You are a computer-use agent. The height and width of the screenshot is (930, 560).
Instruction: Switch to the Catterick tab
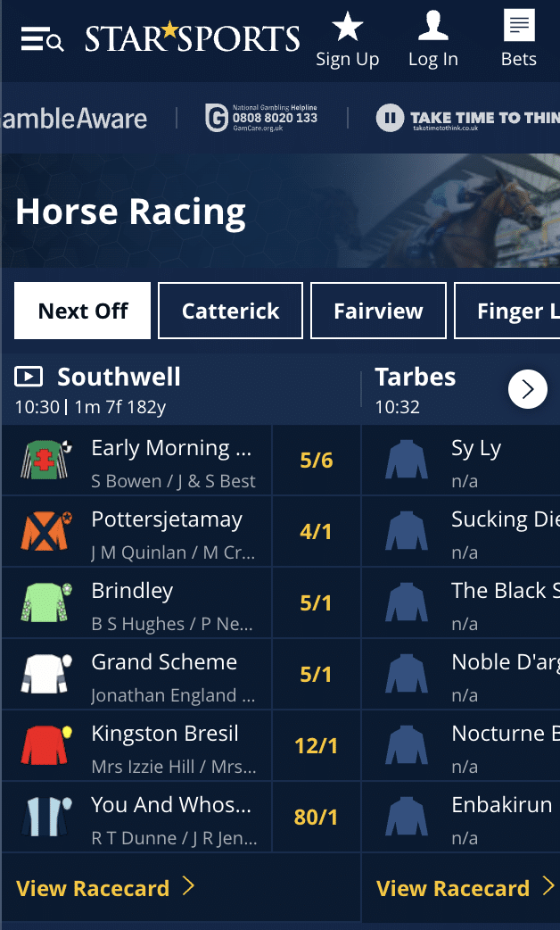coord(230,311)
